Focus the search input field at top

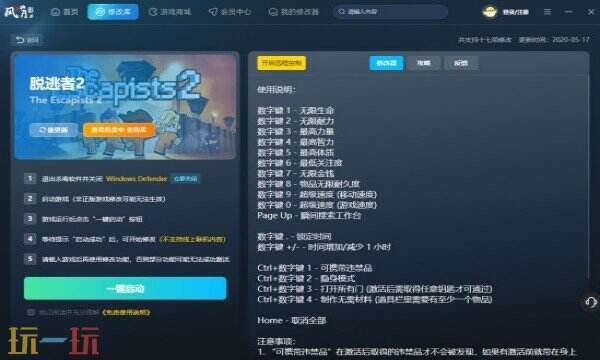pos(390,12)
